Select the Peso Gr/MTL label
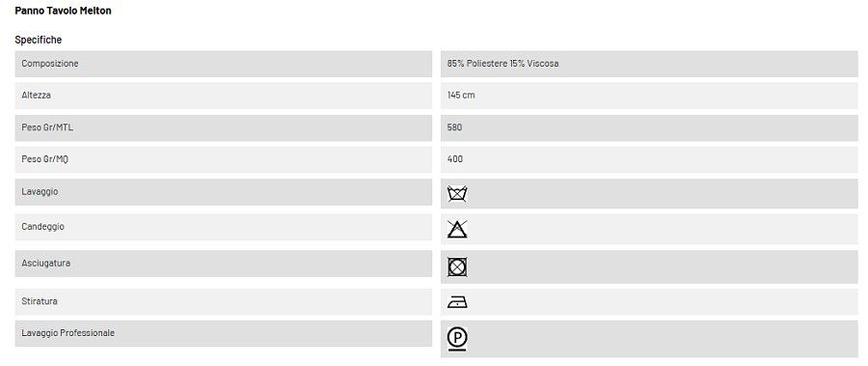Viewport: 868px width, 366px height. coord(47,127)
